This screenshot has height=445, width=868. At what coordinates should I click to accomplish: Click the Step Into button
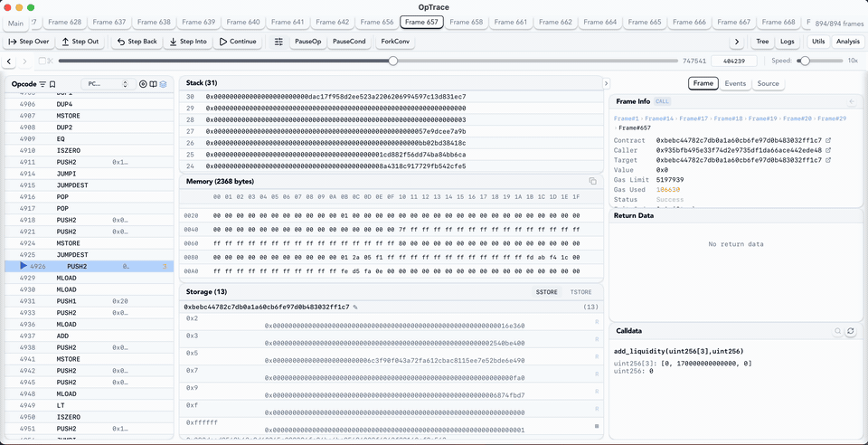[188, 42]
